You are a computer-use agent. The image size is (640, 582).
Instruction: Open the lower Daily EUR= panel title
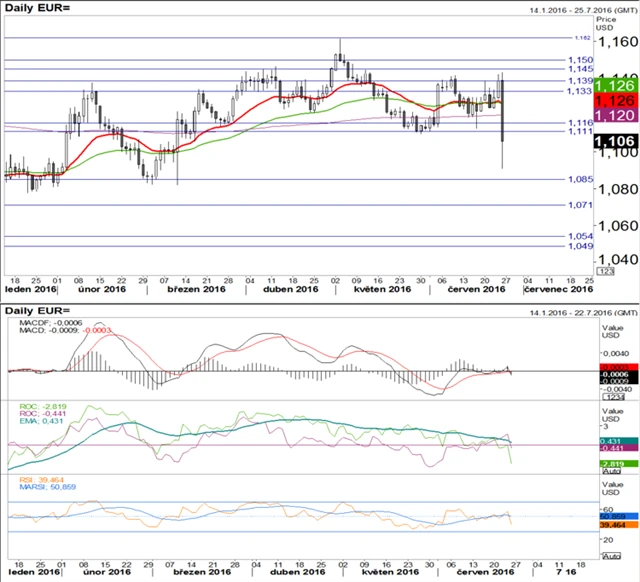tap(38, 311)
